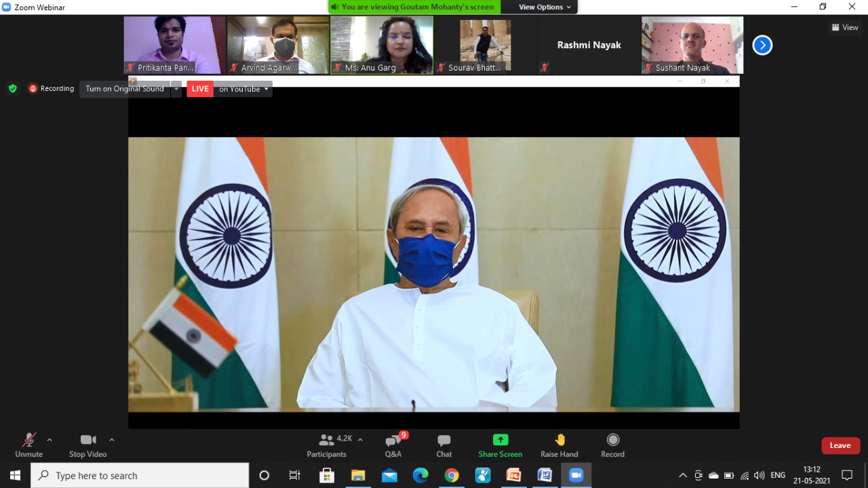This screenshot has height=488, width=868.
Task: Click the Meet Now tray icon
Action: pos(698,475)
